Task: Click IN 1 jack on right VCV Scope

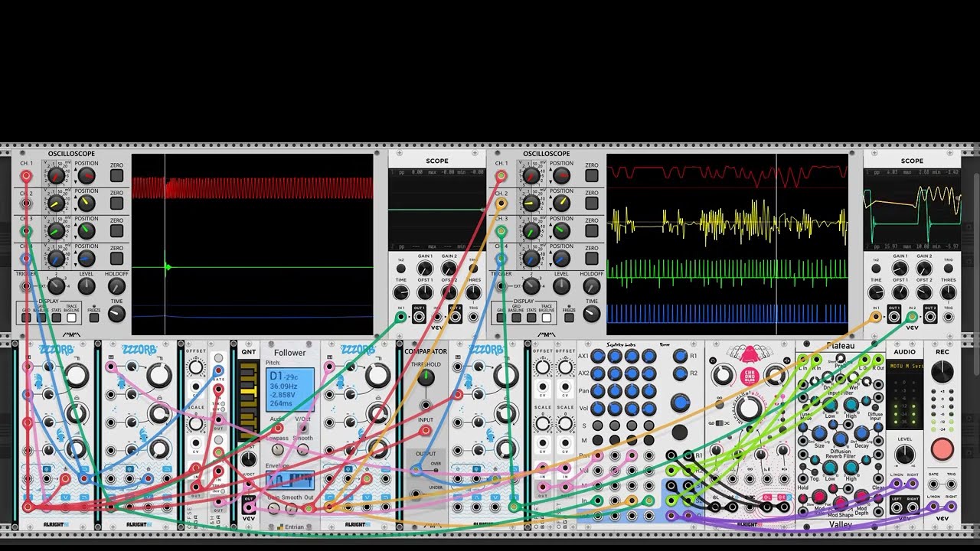Action: 876,315
